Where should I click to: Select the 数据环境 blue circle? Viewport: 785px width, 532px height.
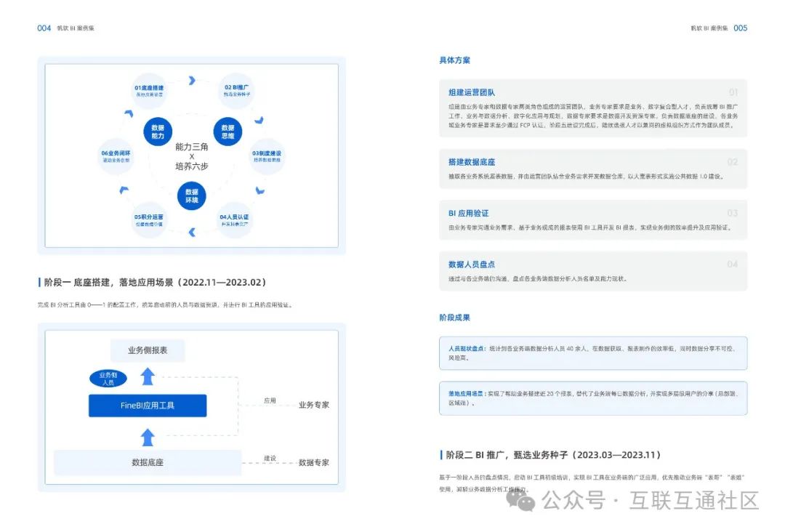click(x=192, y=196)
